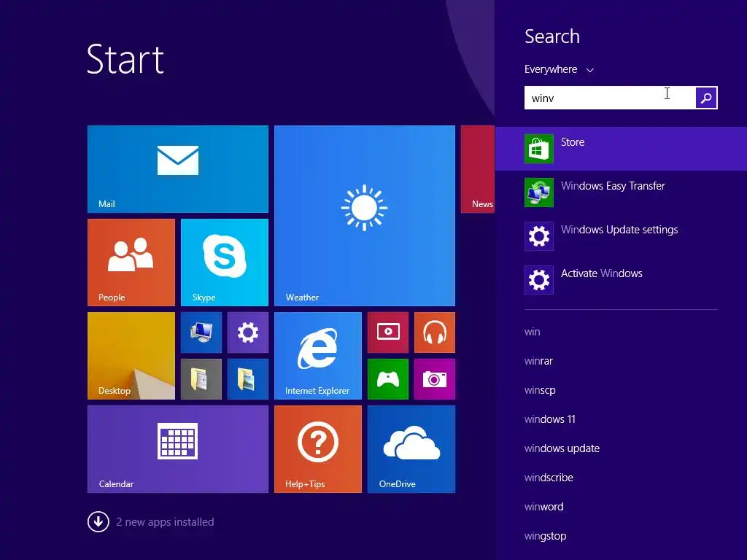Expand the Everywhere search scope dropdown
Screen dimensions: 747x560
tap(560, 69)
